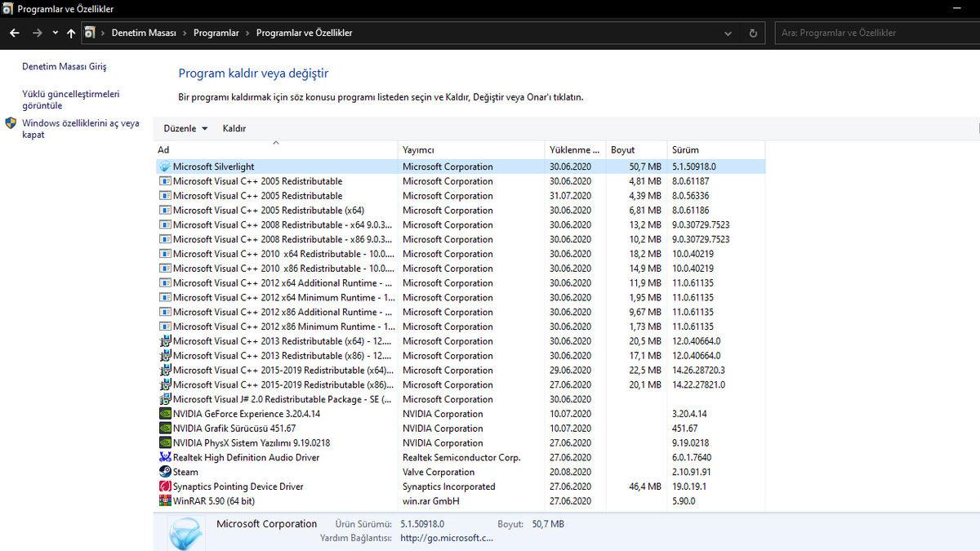The height and width of the screenshot is (551, 980).
Task: Click the NVIDIA GeForce Experience icon
Action: point(164,414)
